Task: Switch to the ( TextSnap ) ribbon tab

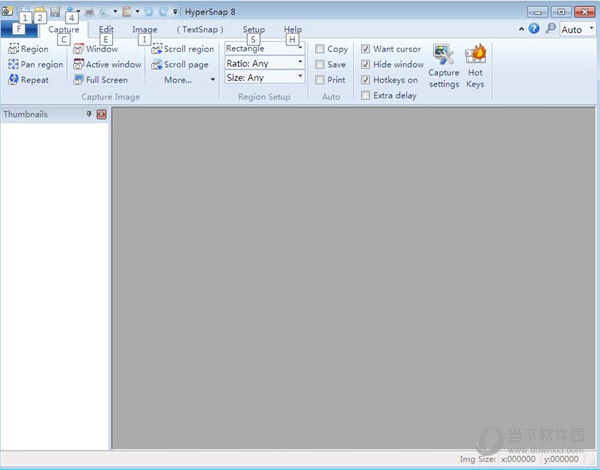Action: 200,29
